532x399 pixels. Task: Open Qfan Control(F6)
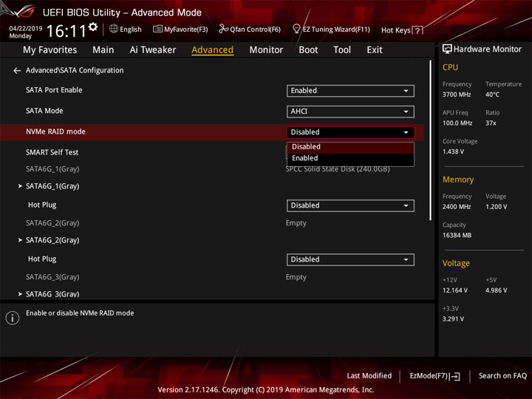pos(250,29)
